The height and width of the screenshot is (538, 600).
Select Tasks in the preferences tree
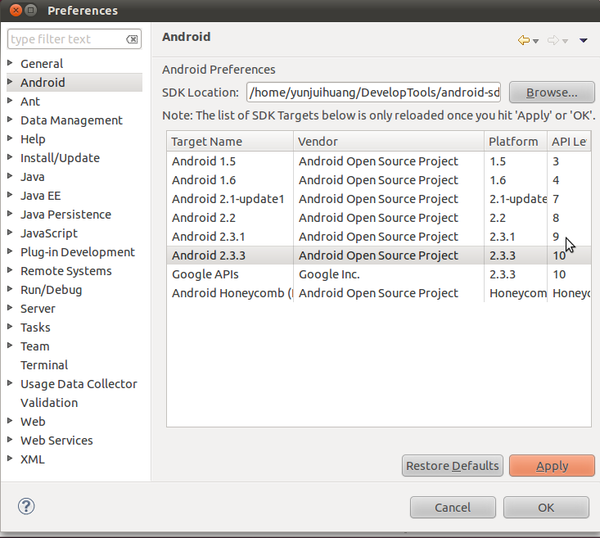coord(35,327)
